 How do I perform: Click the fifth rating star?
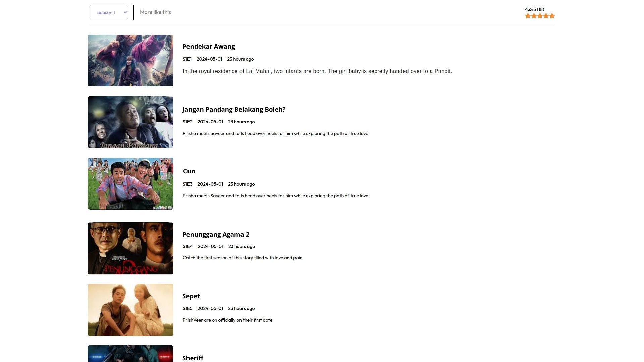click(552, 16)
